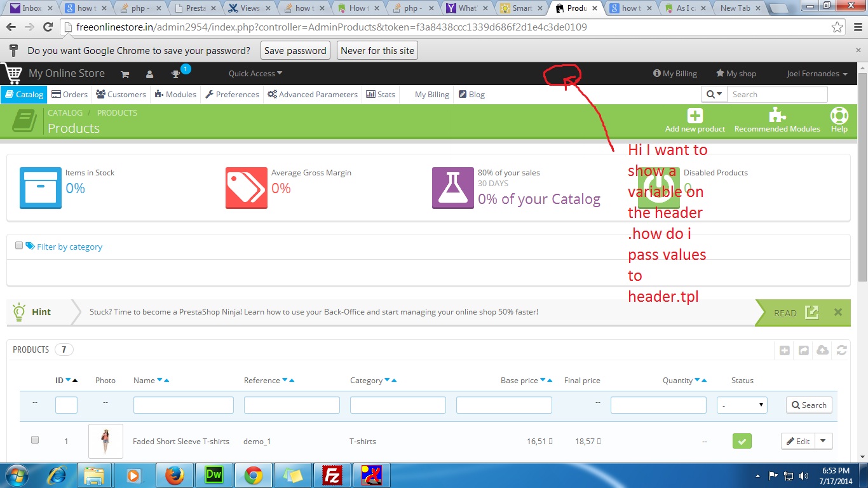Viewport: 868px width, 488px height.
Task: Toggle the green status check for Faded Short Sleeve T-shirts
Action: point(742,441)
